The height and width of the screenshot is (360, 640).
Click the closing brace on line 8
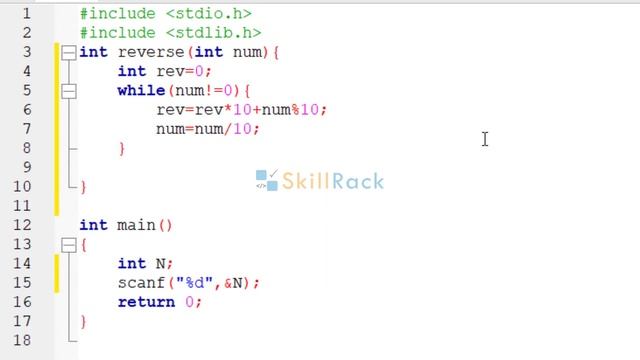click(122, 149)
